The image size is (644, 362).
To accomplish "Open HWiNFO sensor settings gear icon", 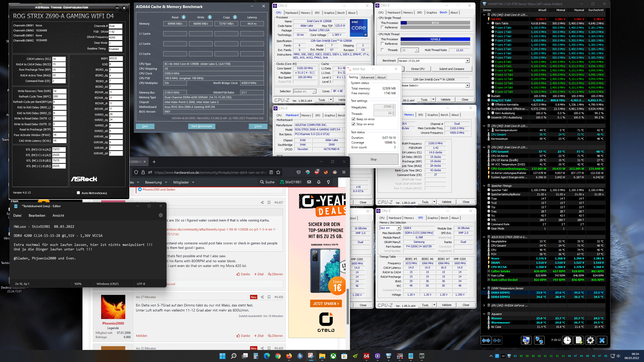I will 590,340.
